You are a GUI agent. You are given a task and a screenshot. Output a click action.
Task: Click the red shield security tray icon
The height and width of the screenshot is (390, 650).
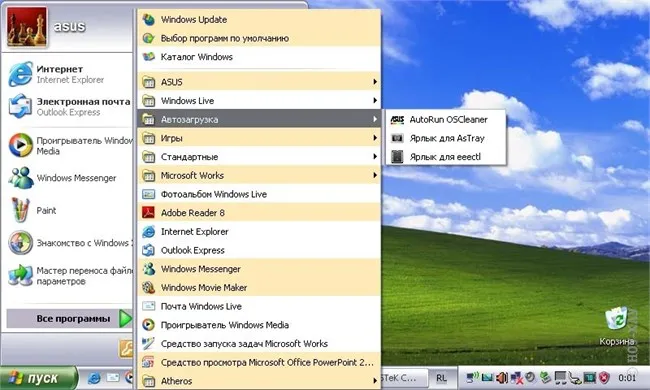(604, 378)
